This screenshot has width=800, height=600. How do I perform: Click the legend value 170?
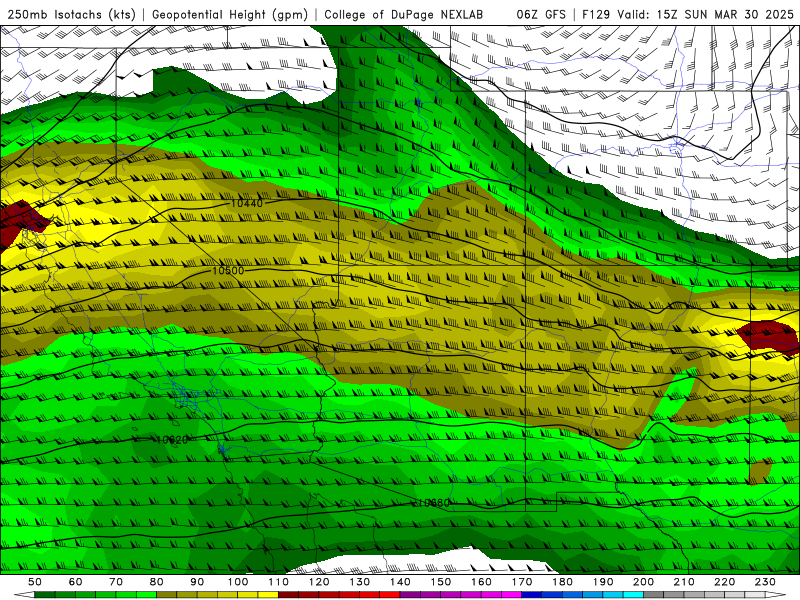coord(522,582)
